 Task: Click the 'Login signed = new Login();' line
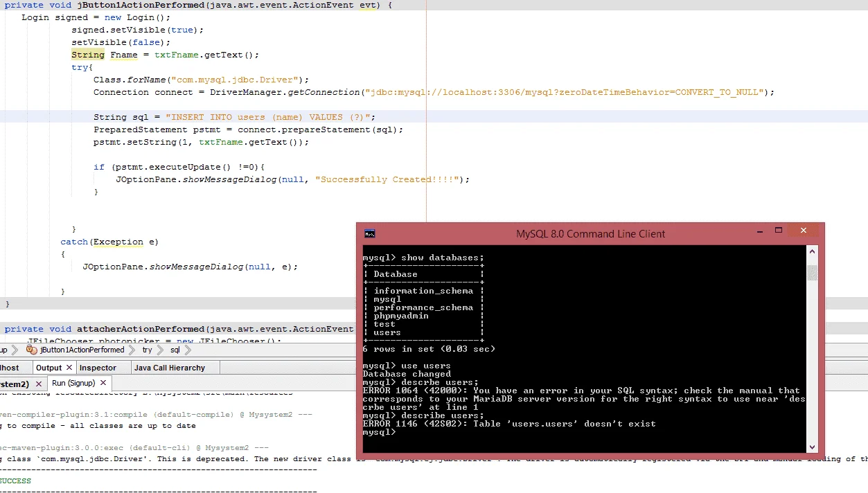pos(96,17)
